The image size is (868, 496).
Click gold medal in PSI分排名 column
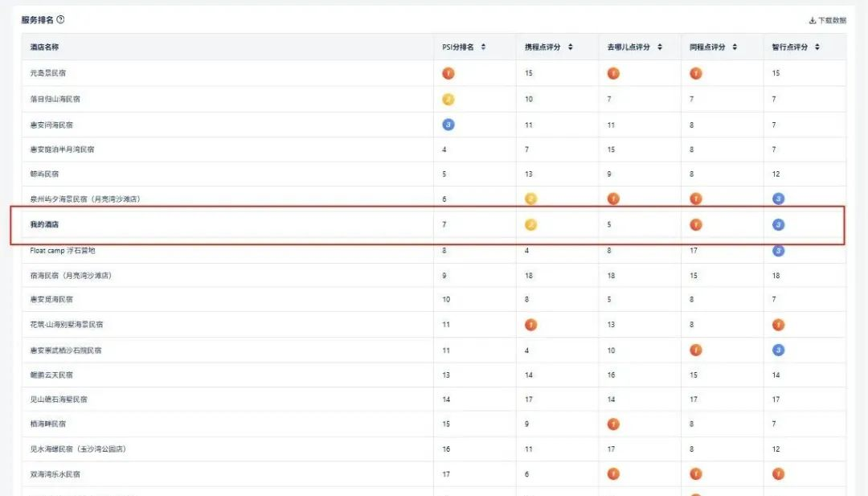click(448, 99)
